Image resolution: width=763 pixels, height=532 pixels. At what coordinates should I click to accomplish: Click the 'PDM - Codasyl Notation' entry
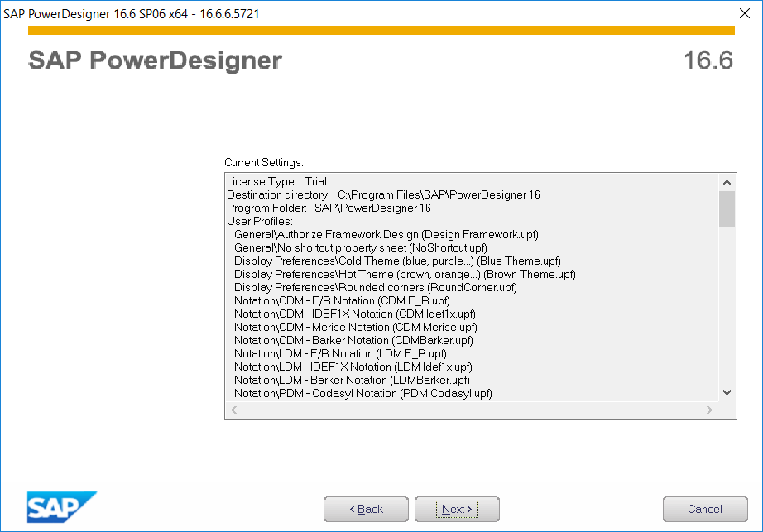(363, 393)
